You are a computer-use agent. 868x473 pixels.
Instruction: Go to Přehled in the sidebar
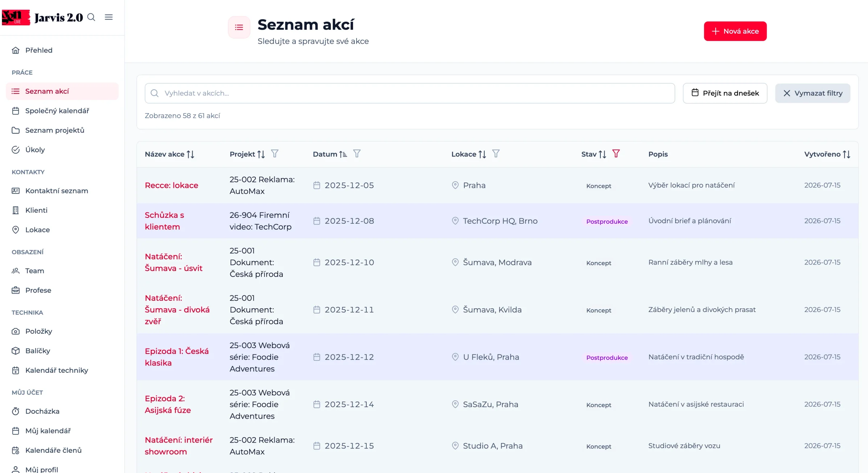(x=62, y=50)
